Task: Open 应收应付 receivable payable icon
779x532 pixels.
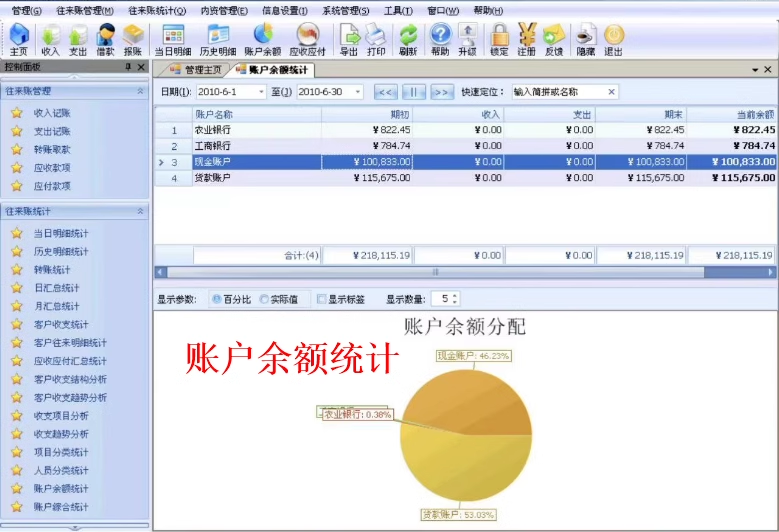Action: point(308,40)
